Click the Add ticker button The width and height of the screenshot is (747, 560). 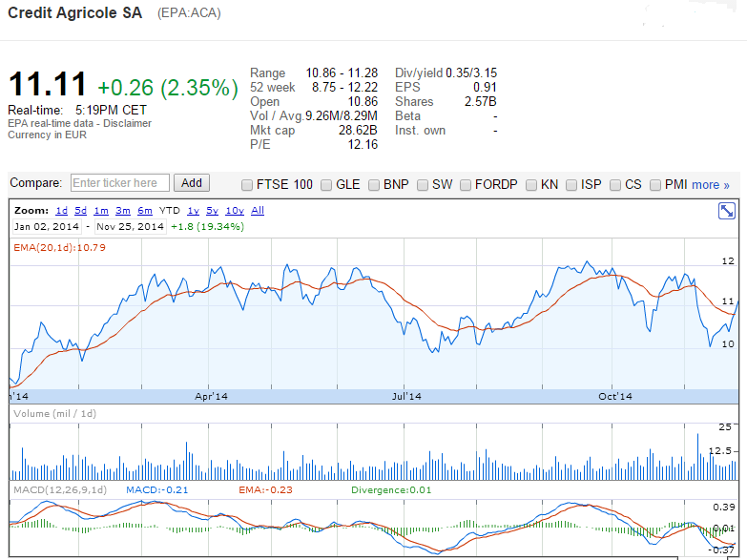click(192, 183)
